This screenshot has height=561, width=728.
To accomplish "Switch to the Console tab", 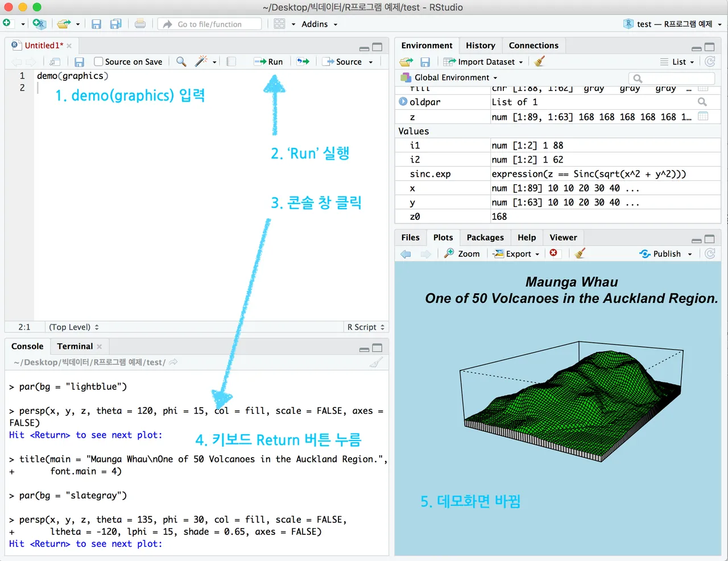I will point(27,346).
